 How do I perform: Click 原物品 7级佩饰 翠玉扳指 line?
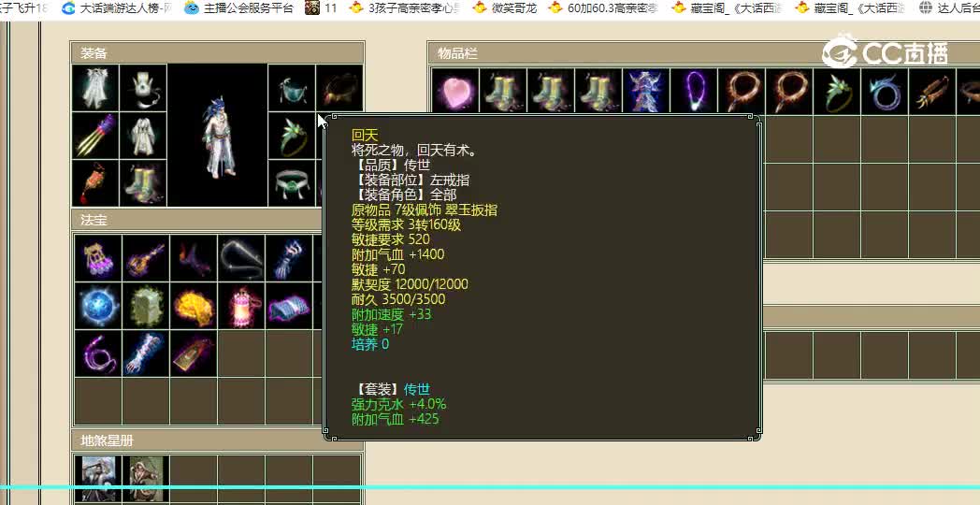point(425,209)
